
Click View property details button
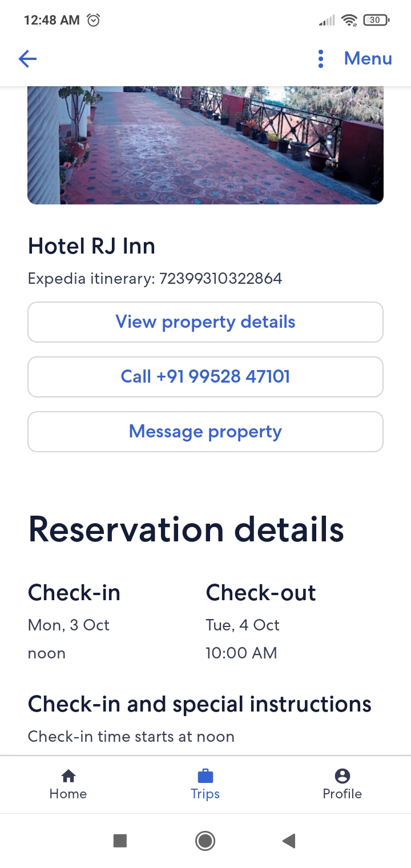click(x=205, y=322)
